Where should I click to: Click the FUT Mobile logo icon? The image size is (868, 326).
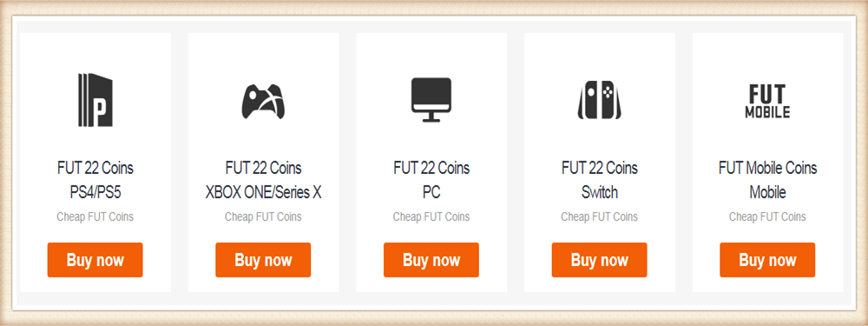(767, 101)
